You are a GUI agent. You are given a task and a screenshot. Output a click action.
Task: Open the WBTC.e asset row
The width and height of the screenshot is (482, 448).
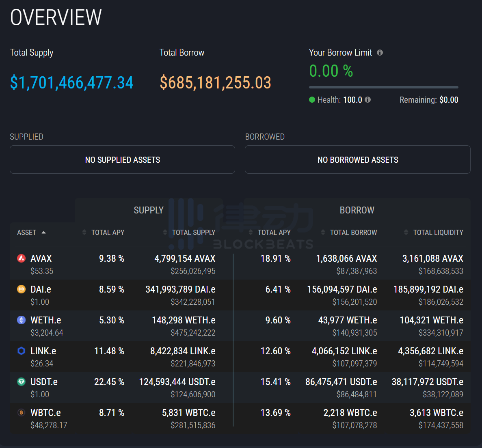[x=240, y=418]
